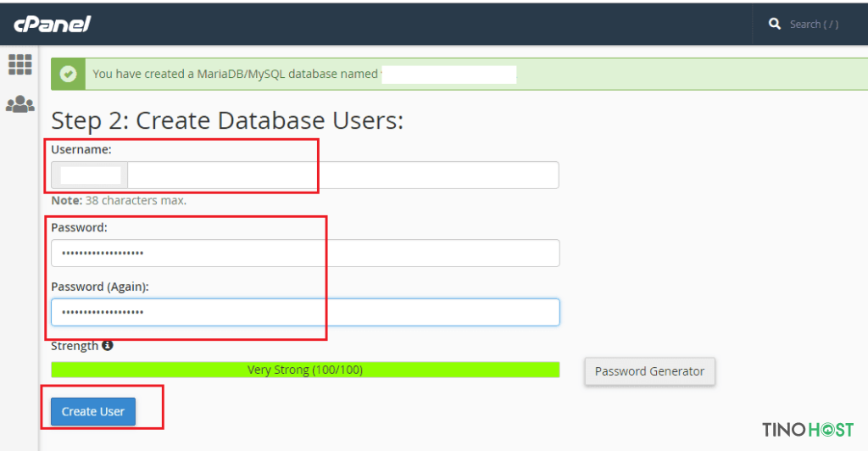Click the 'Note: 38 characters max.' text
The image size is (868, 451).
click(x=119, y=200)
